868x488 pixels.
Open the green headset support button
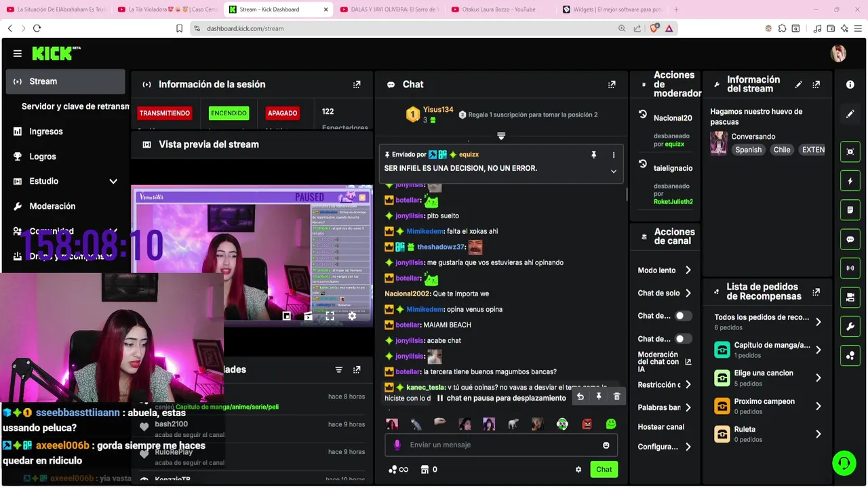844,463
